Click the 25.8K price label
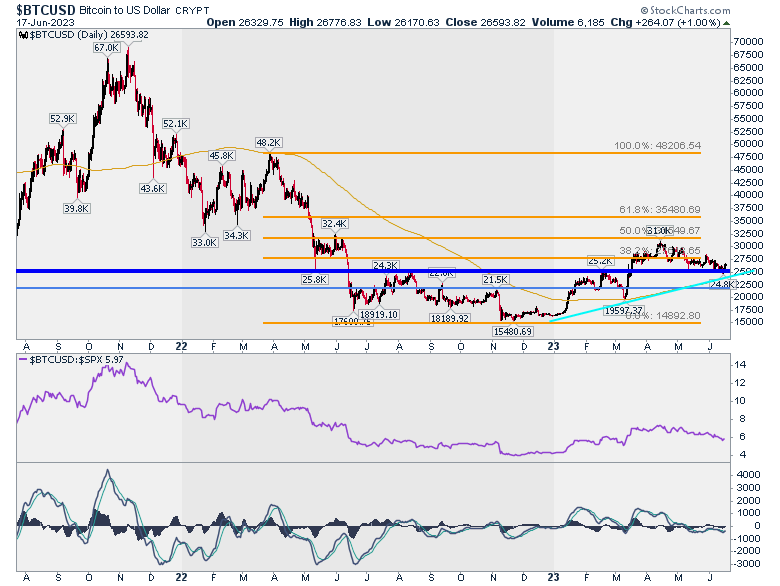 pyautogui.click(x=314, y=280)
